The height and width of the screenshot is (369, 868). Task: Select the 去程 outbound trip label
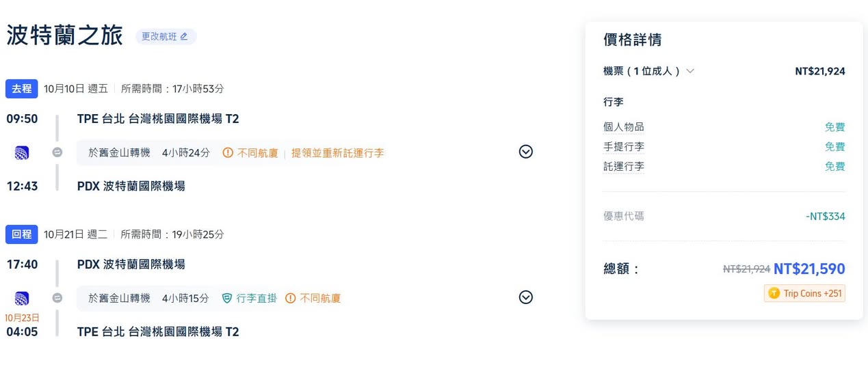[21, 89]
